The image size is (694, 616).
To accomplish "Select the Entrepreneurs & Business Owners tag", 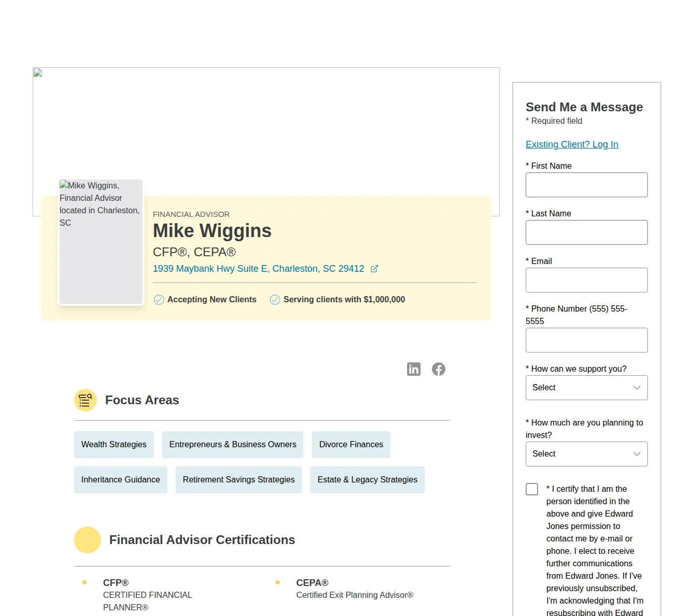I will pos(233,445).
